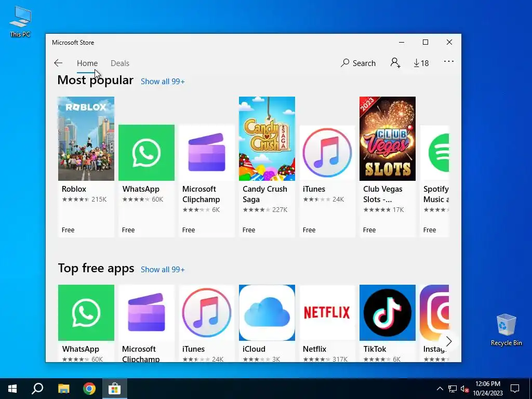The height and width of the screenshot is (399, 532).
Task: Open the Candy Crush Saga tile
Action: click(x=267, y=167)
